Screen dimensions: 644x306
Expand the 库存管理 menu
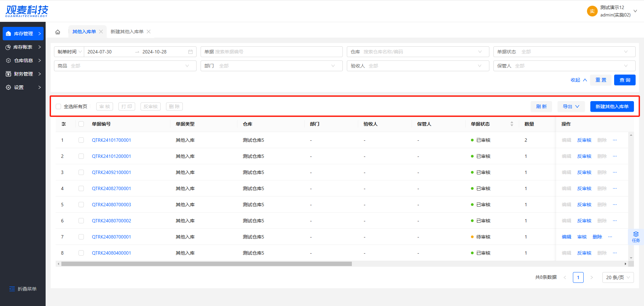(23, 34)
